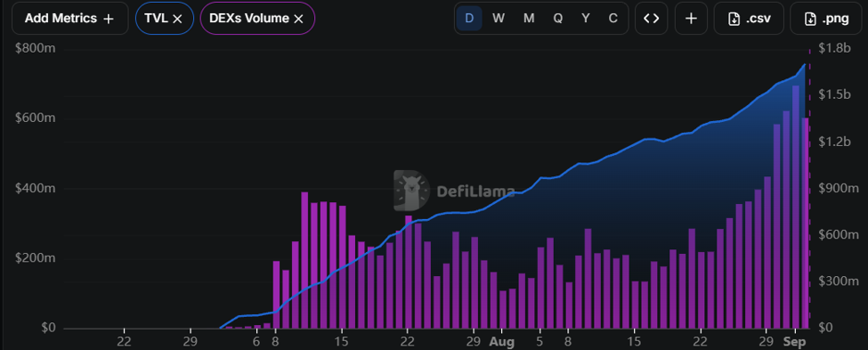Viewport: 868px width, 350px height.
Task: Click the $1.5b right axis label
Action: point(834,95)
